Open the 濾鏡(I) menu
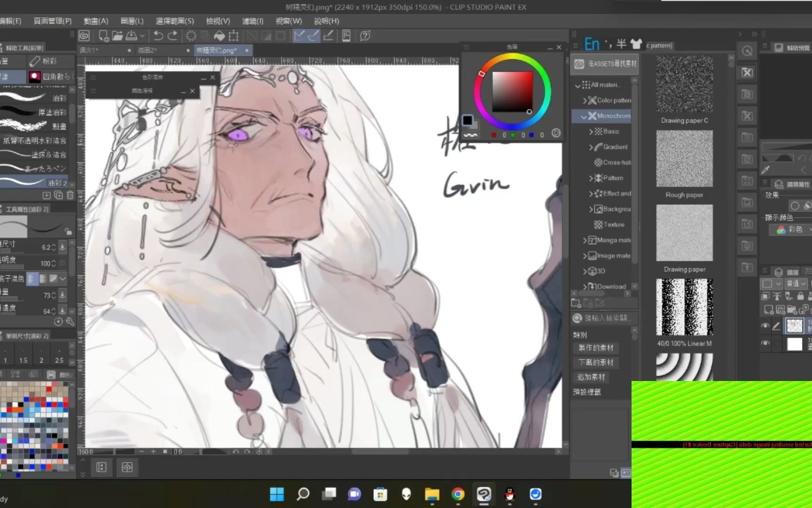 tap(253, 21)
